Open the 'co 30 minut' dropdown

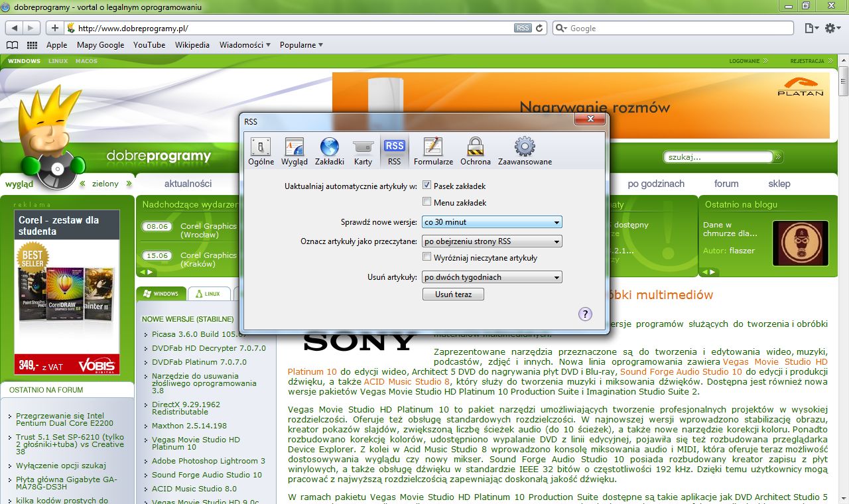pos(492,222)
